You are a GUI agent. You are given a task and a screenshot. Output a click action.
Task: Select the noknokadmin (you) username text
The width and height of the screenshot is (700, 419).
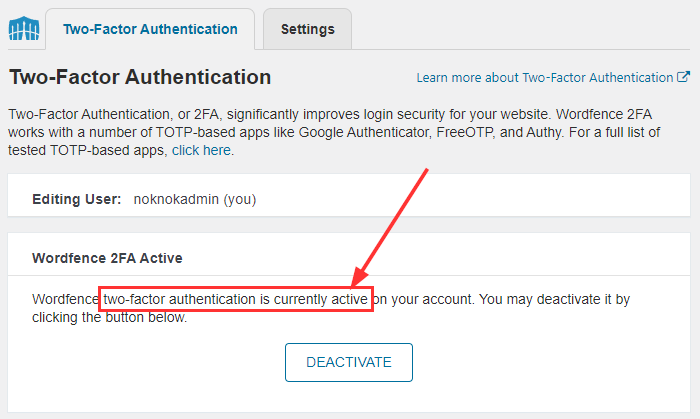[x=195, y=199]
